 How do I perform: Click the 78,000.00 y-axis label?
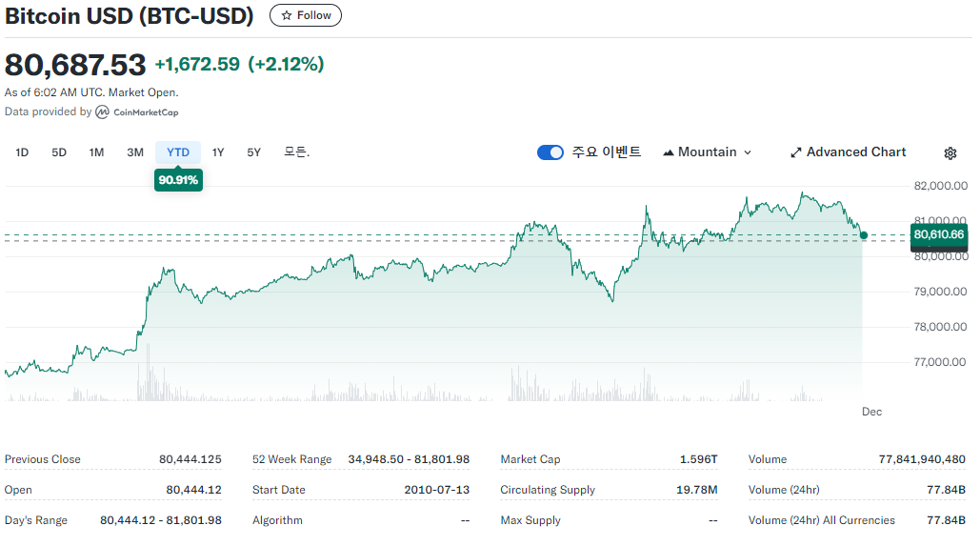(940, 327)
